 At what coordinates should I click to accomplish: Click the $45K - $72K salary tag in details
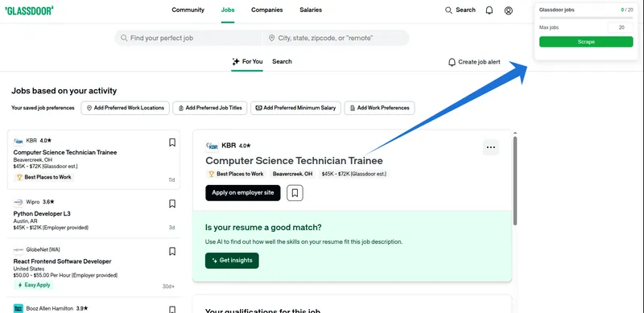354,174
